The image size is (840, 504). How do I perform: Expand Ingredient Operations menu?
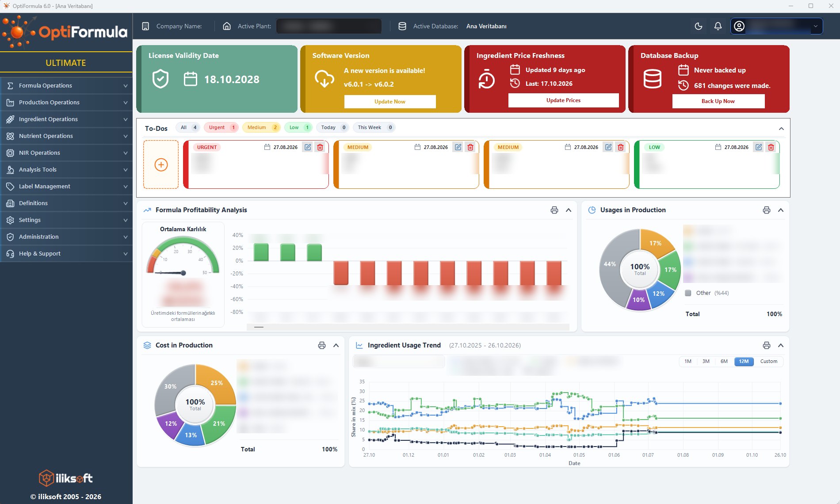tap(66, 119)
